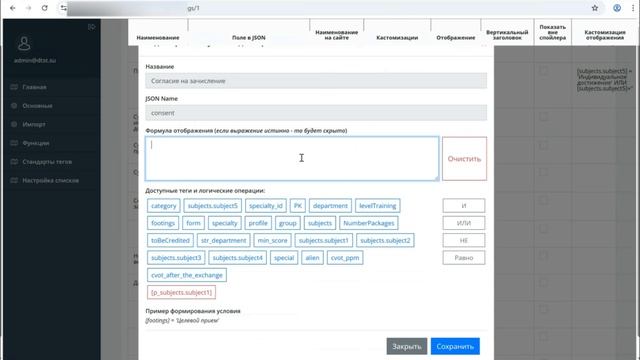This screenshot has height=360, width=640.
Task: Insert the department tag
Action: click(330, 206)
